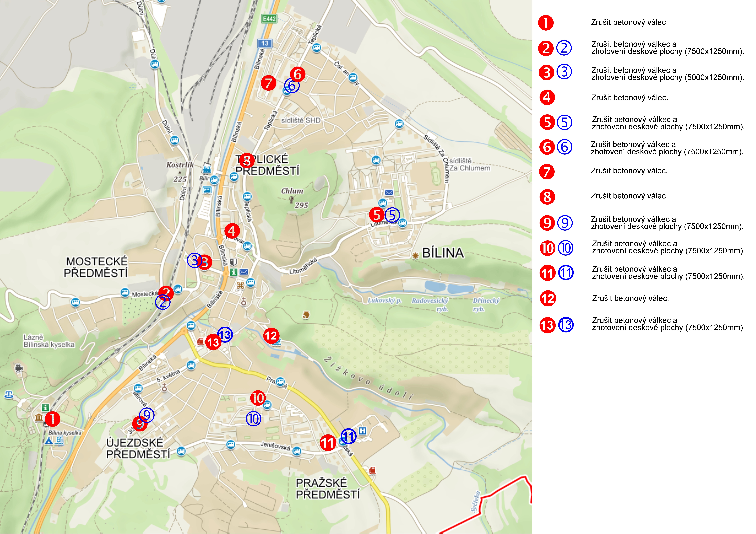Viewport: 756px width, 534px height.
Task: Click the PRAŽSKÉ PŘEDMĚSTÍ district label
Action: 328,489
